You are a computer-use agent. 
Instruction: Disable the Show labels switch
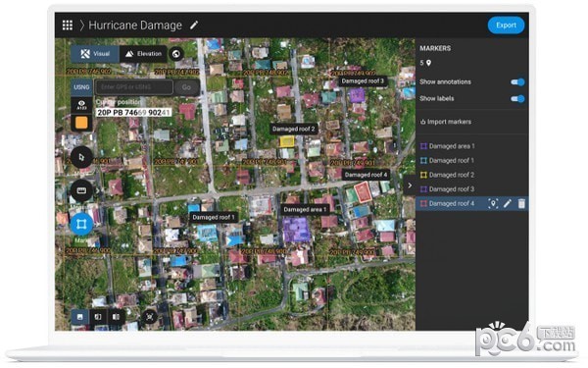tap(517, 99)
